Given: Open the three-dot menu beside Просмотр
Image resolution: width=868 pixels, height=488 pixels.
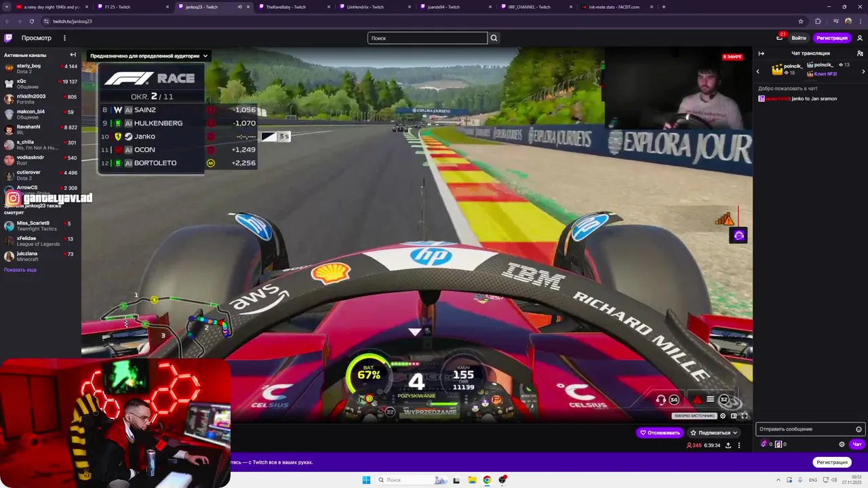Looking at the screenshot, I should (64, 38).
